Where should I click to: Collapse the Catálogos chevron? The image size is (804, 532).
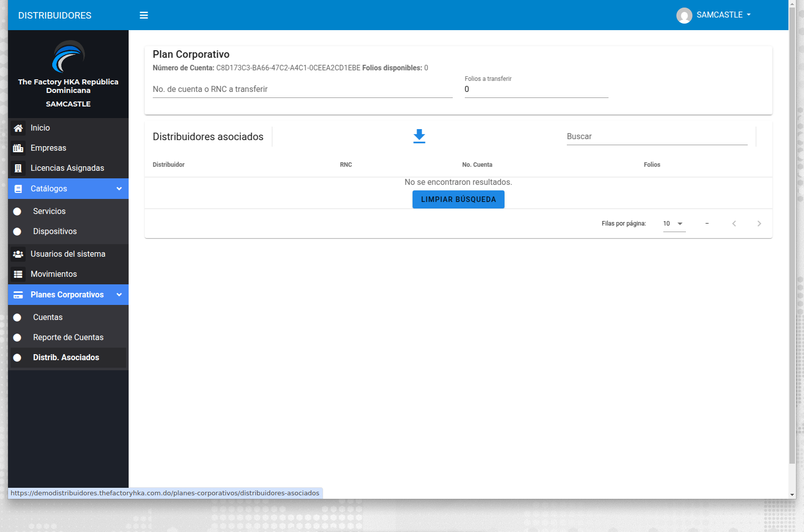pyautogui.click(x=119, y=189)
